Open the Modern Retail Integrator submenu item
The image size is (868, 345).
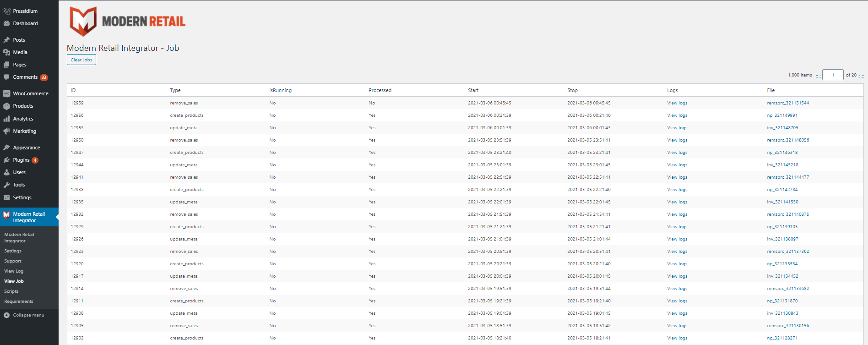coord(19,238)
